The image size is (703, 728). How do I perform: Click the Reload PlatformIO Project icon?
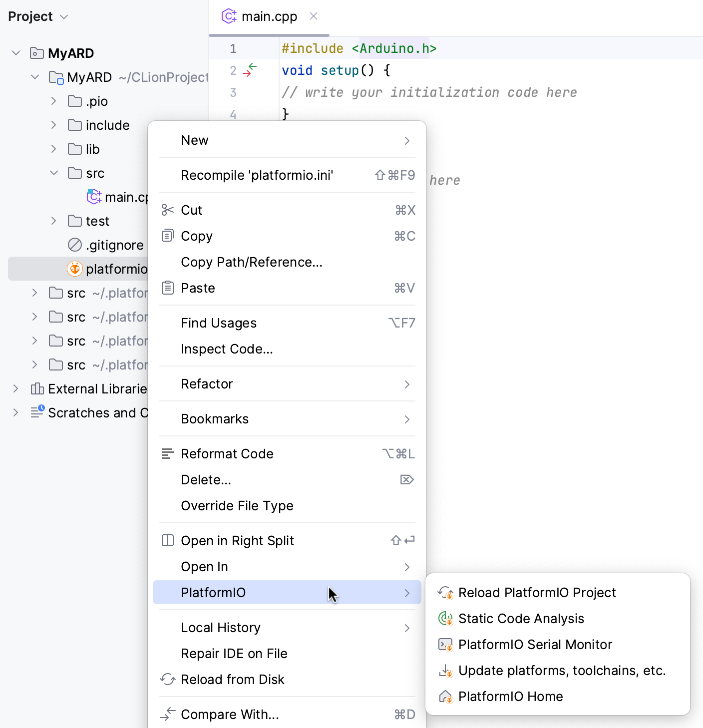click(445, 593)
